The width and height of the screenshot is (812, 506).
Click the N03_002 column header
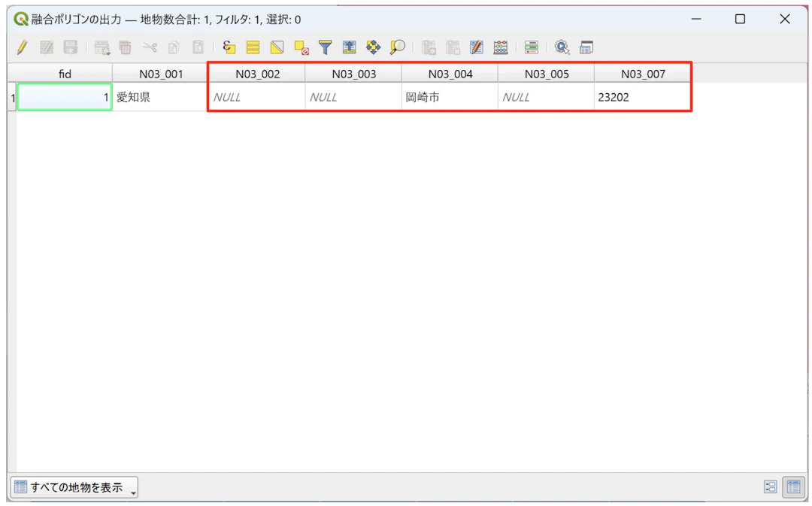[x=257, y=74]
